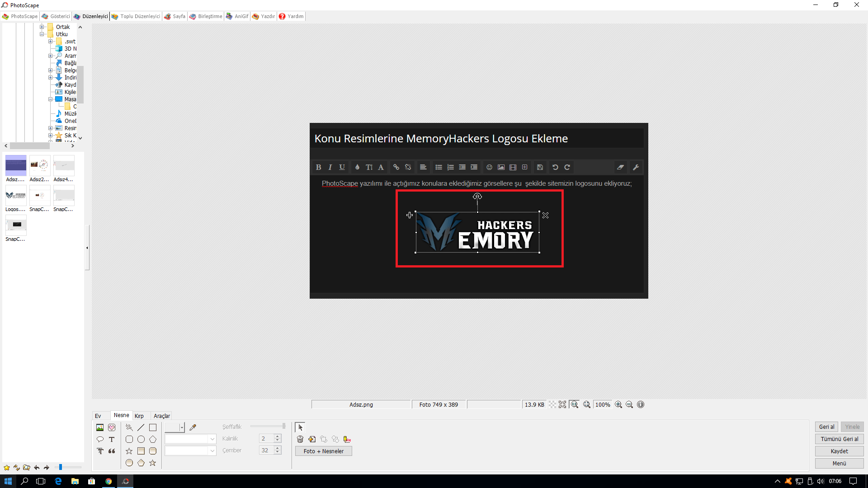Select the filled pentagon tool
The image size is (868, 488).
pos(141,463)
